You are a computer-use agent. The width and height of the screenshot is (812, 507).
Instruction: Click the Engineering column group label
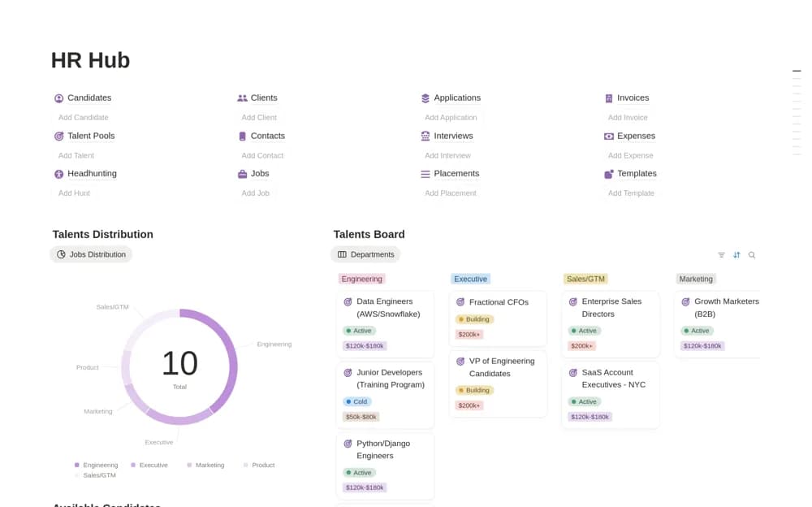tap(361, 279)
